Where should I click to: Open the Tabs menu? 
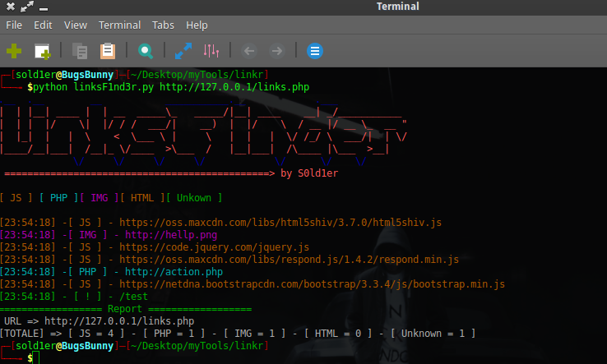tap(163, 25)
